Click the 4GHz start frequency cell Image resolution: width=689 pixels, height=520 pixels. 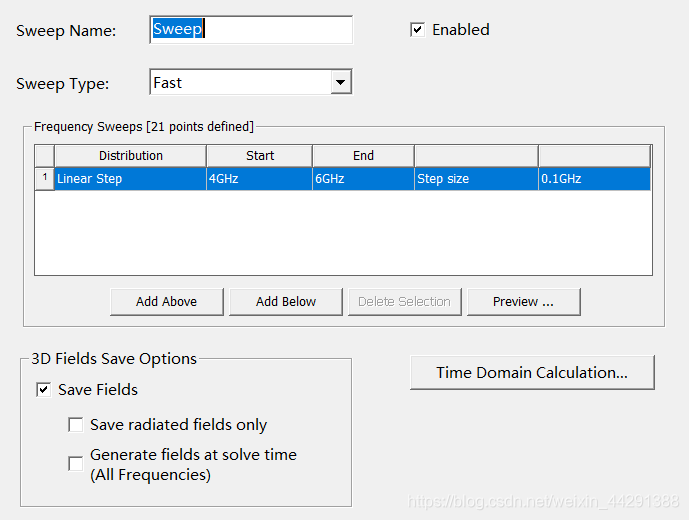[259, 178]
